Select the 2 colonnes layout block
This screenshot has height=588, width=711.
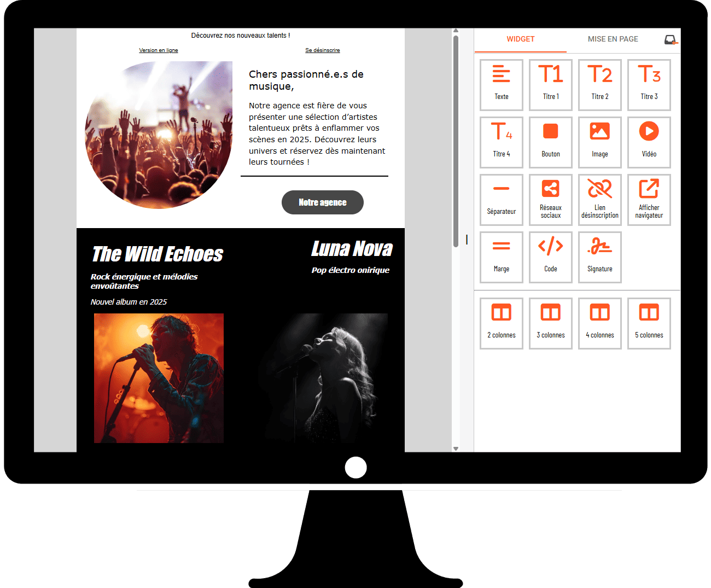click(x=501, y=323)
